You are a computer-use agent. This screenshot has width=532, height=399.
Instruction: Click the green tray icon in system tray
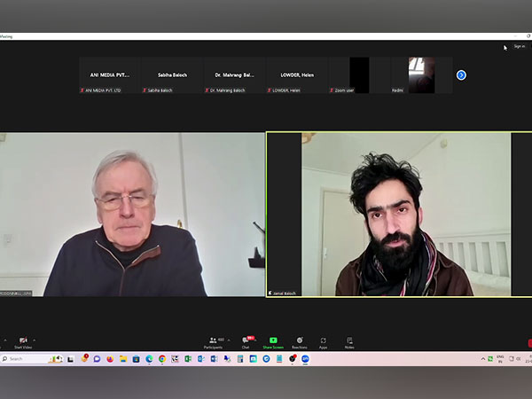click(x=490, y=359)
